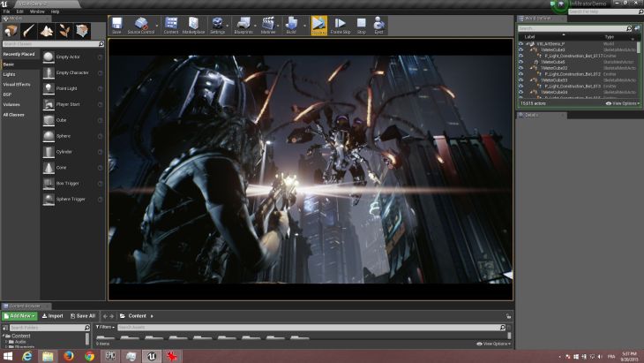Open the Settings toolbar icon
Viewport: 644px width, 363px height.
coord(217,24)
